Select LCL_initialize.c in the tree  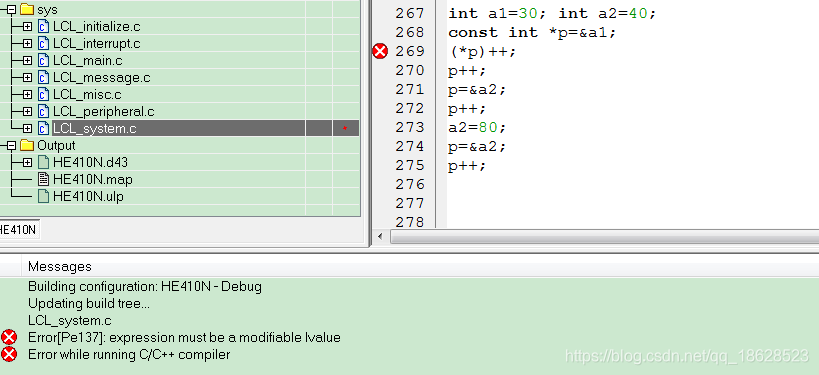(x=97, y=27)
